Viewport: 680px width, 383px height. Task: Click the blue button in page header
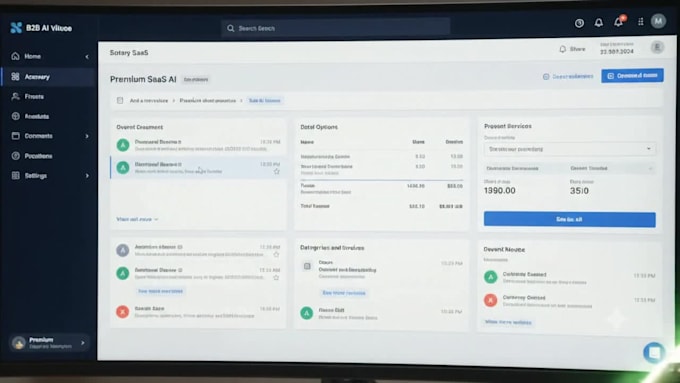pyautogui.click(x=632, y=75)
